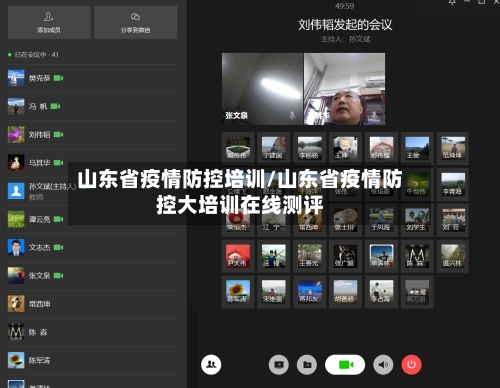Start screen sharing from the bottom toolbar

pos(279,365)
